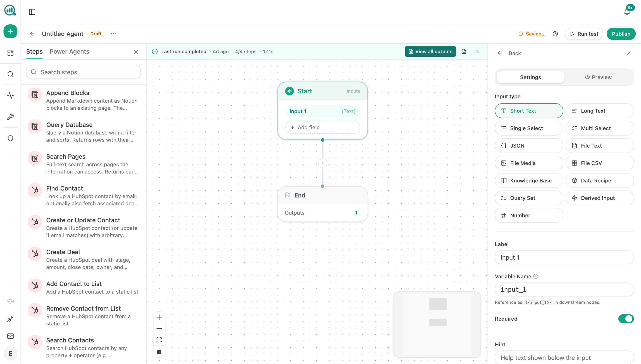Click View all outputs button
The image size is (641, 364).
[x=430, y=51]
